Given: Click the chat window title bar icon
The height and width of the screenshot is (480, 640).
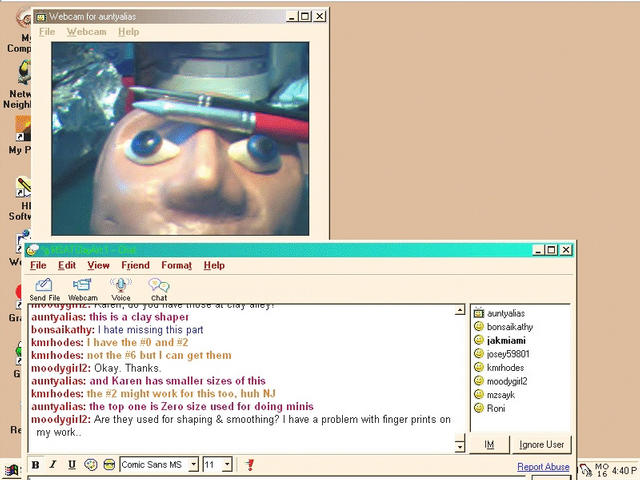Looking at the screenshot, I should click(33, 249).
